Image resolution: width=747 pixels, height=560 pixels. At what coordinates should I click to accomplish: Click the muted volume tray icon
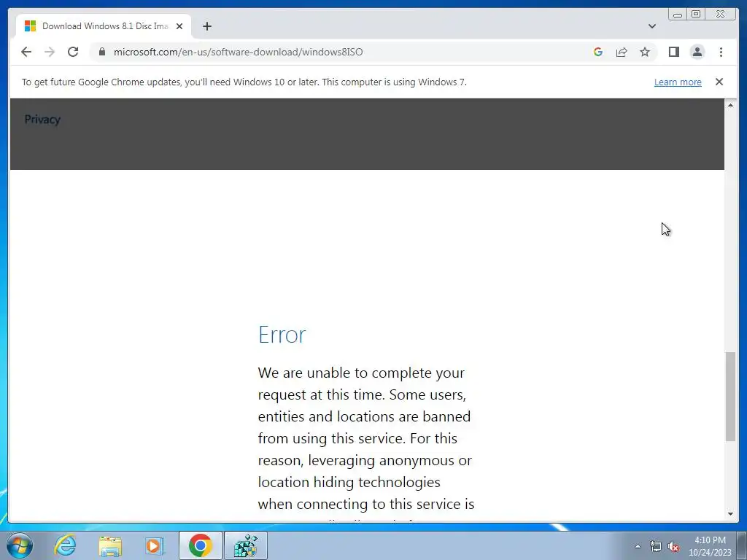tap(673, 546)
